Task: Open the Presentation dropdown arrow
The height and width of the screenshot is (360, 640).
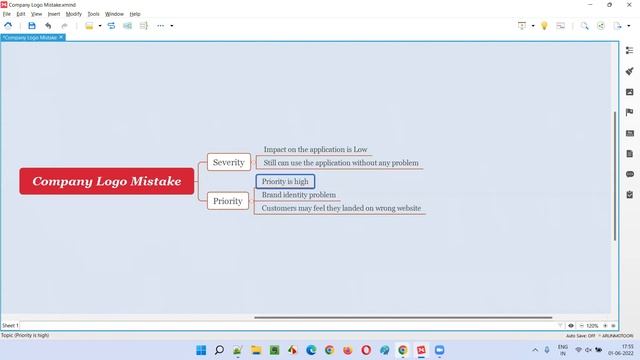Action: [x=533, y=26]
